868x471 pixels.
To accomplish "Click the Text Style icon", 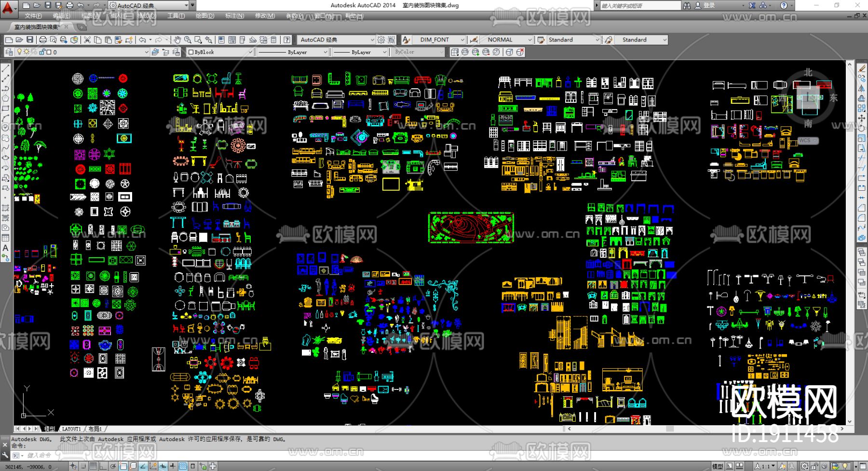I will click(x=406, y=40).
